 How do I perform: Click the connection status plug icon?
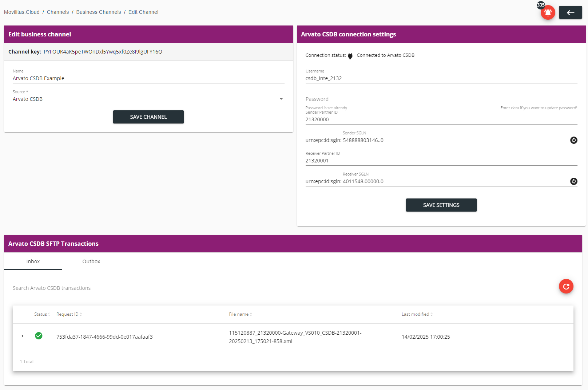point(350,56)
